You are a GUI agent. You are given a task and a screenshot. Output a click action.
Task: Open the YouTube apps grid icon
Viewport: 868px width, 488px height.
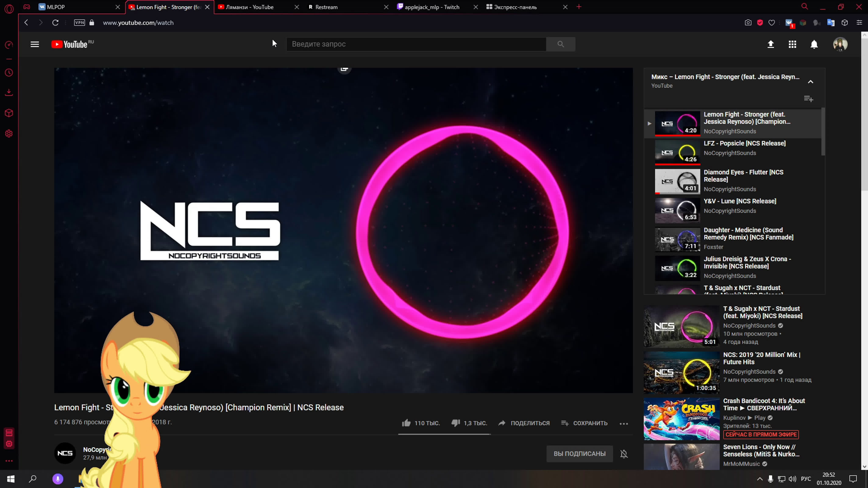pyautogui.click(x=792, y=44)
